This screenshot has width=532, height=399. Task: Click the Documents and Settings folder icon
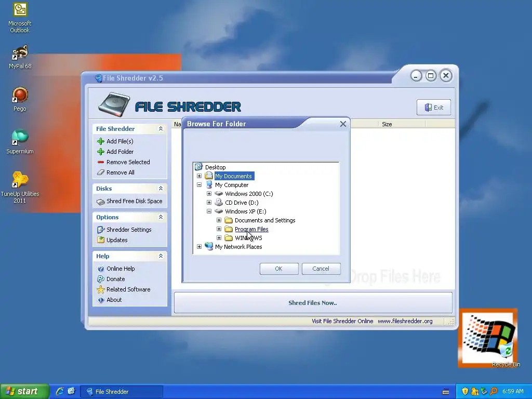pyautogui.click(x=229, y=220)
